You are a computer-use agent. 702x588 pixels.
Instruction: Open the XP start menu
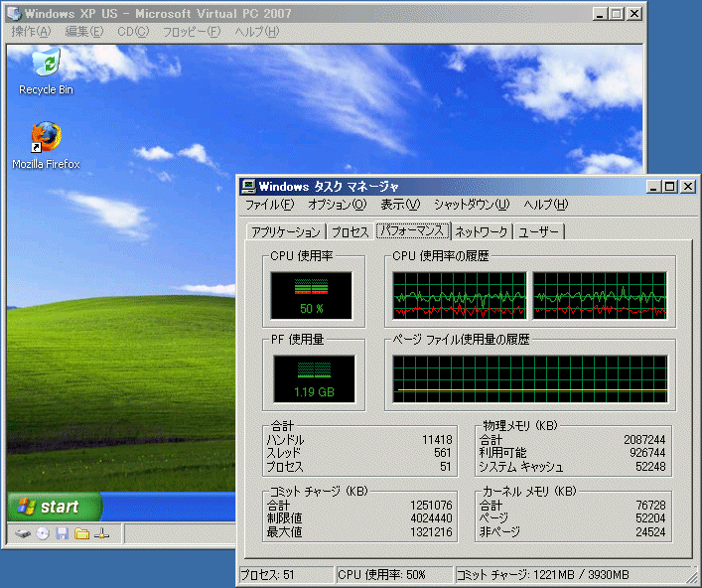54,507
